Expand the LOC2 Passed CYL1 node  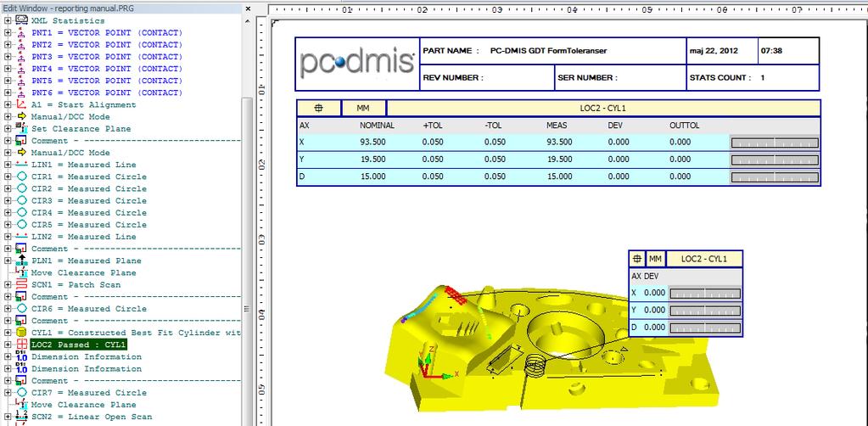click(8, 345)
